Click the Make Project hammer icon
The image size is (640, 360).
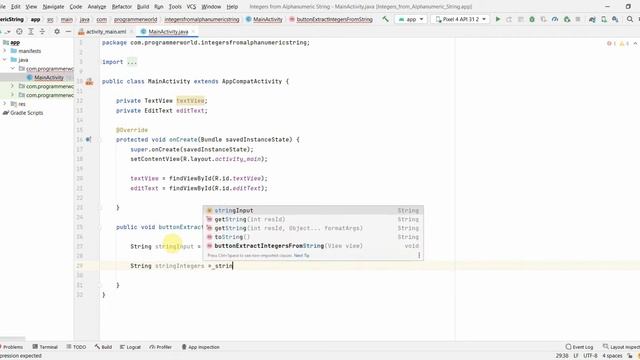[x=385, y=19]
